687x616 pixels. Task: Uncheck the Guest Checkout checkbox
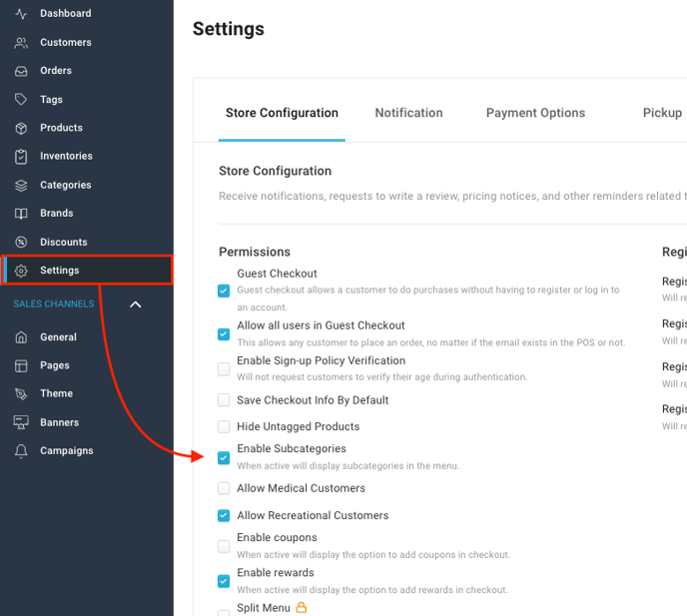click(x=224, y=291)
